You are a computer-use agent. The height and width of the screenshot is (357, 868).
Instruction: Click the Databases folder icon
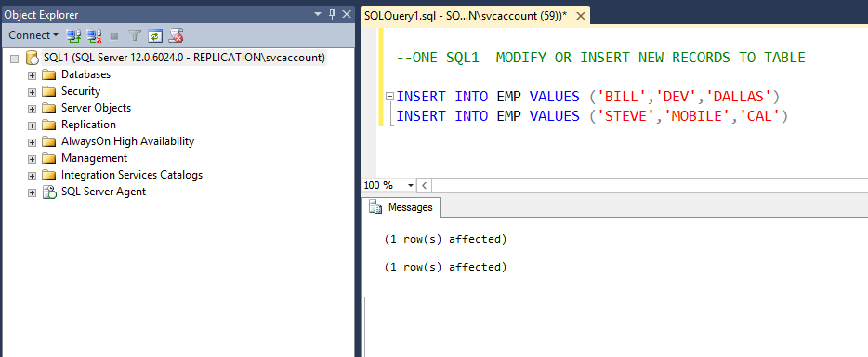click(49, 74)
